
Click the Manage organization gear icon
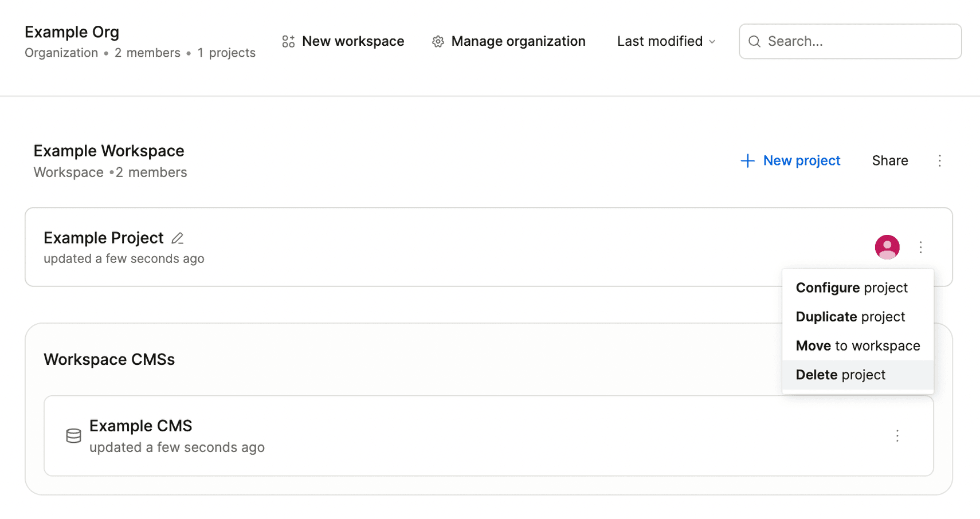(438, 41)
